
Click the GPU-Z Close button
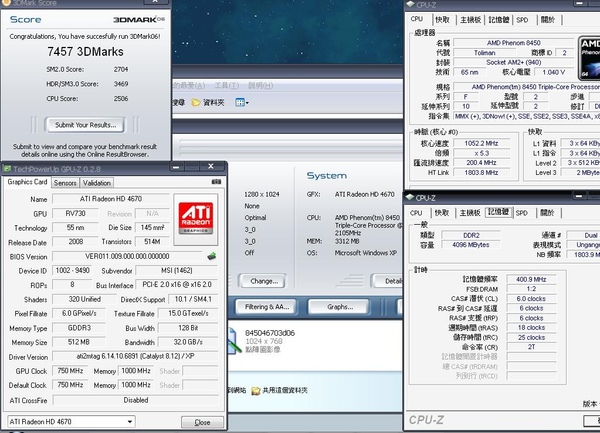(202, 422)
